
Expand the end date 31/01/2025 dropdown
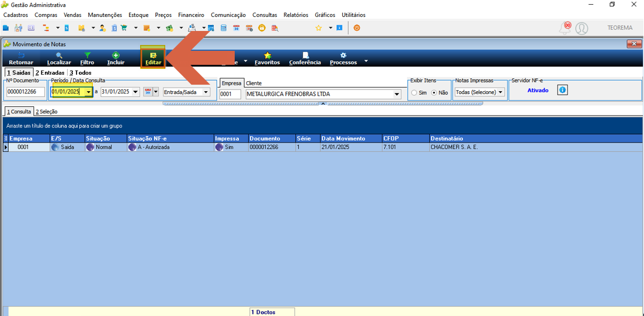[x=136, y=92]
